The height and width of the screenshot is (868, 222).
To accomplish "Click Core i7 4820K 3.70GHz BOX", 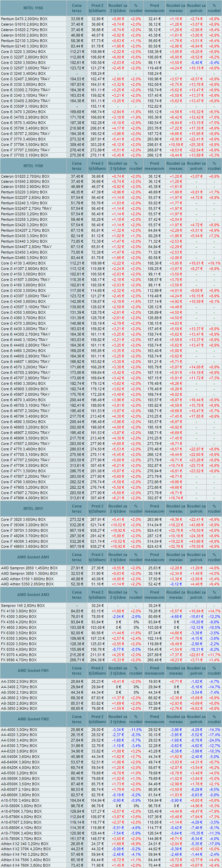I will tap(25, 536).
